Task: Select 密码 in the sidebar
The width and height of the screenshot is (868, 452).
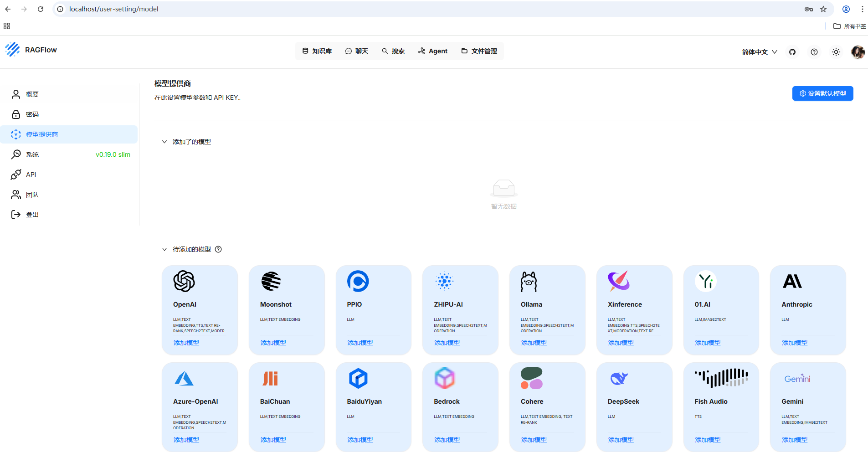Action: (x=69, y=114)
